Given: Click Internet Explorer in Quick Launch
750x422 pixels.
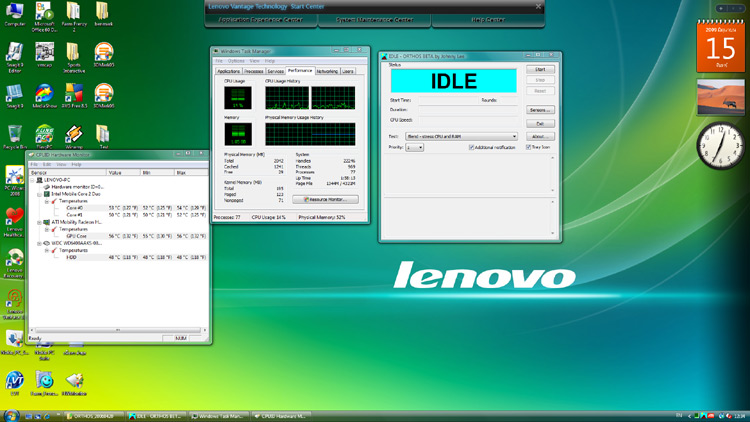Looking at the screenshot, I should coord(46,416).
